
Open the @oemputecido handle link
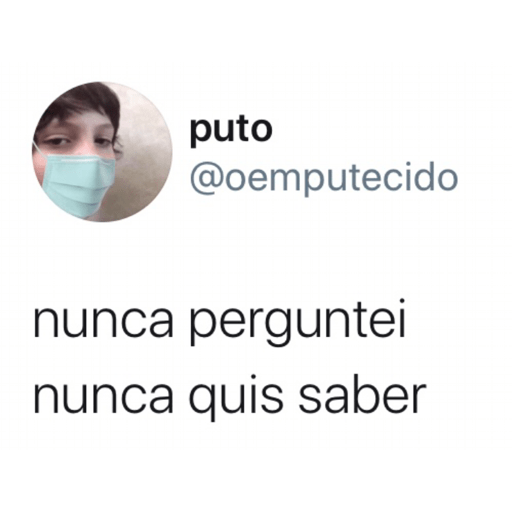pos(324,178)
